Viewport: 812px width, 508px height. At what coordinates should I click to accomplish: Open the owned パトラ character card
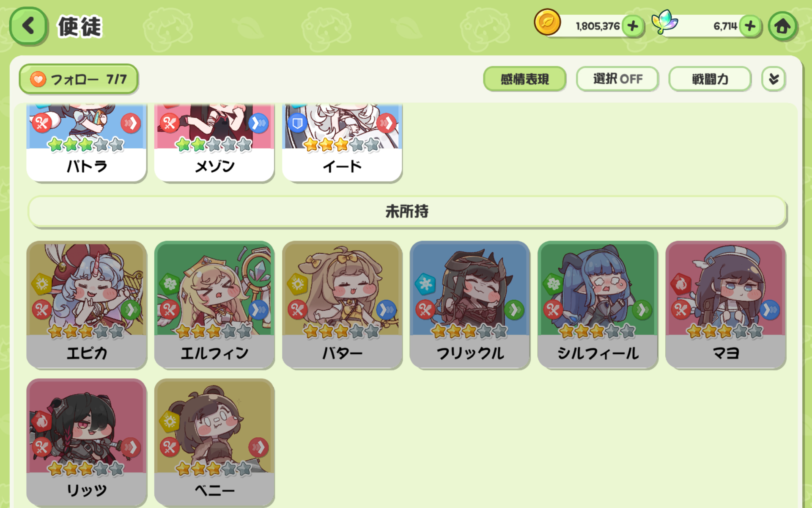[x=87, y=143]
